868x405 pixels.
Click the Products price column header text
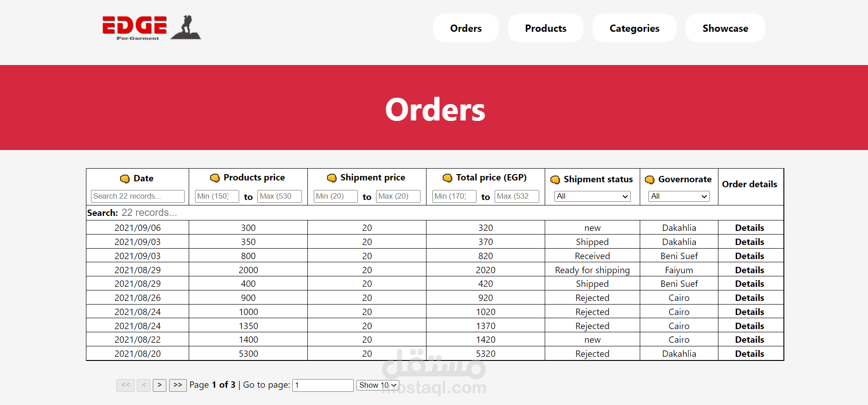click(x=254, y=177)
